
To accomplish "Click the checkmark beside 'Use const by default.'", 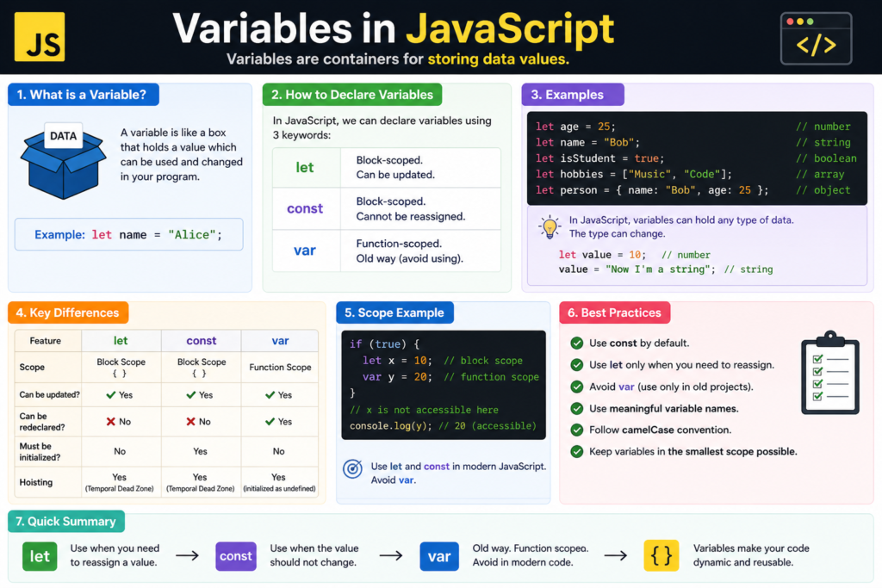I will [x=576, y=343].
